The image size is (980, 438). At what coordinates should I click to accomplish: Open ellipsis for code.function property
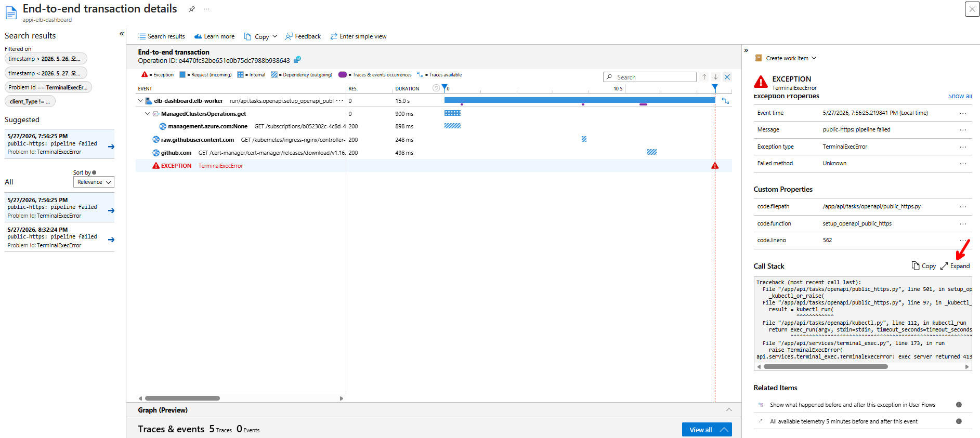point(963,223)
